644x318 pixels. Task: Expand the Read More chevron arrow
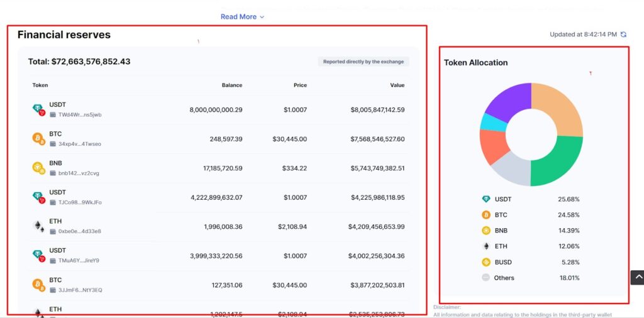262,17
